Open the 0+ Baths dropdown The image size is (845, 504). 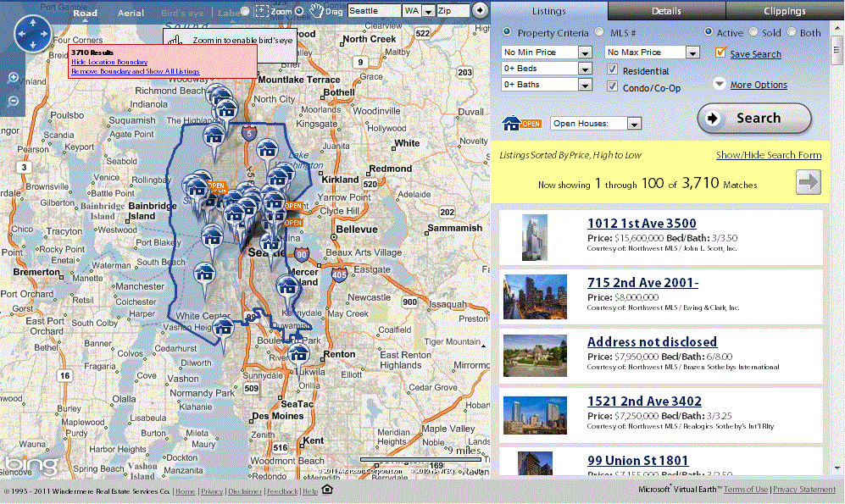tap(547, 85)
